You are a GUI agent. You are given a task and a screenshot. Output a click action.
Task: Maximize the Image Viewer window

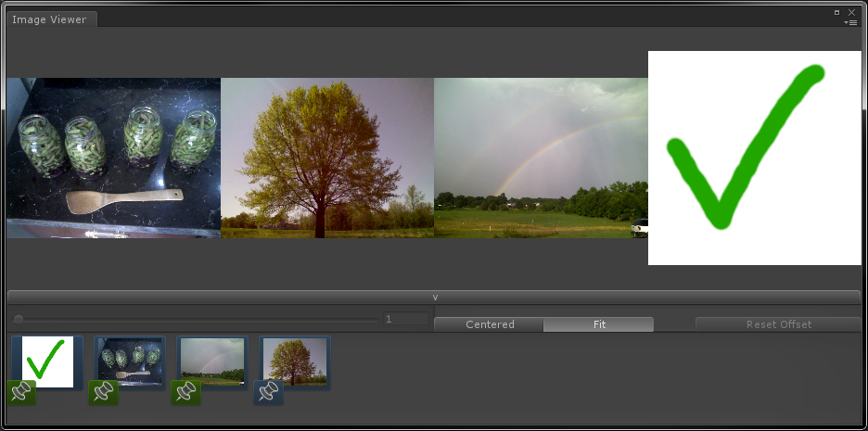pos(837,12)
